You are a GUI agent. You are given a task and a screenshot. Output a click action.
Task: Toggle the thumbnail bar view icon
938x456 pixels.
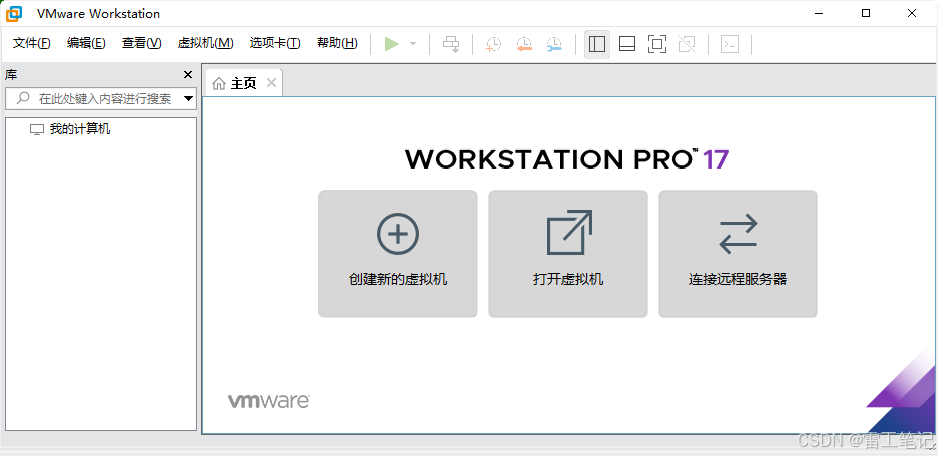point(627,44)
